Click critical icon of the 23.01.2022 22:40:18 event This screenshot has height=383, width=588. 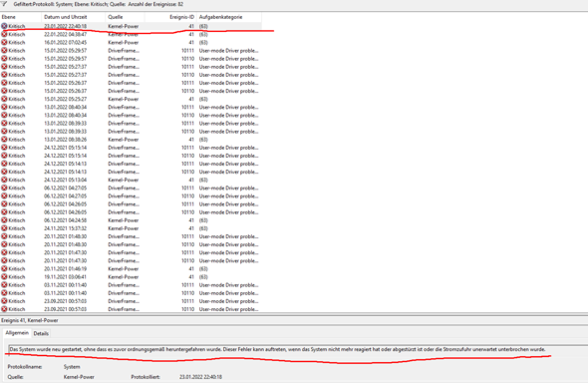[4, 26]
